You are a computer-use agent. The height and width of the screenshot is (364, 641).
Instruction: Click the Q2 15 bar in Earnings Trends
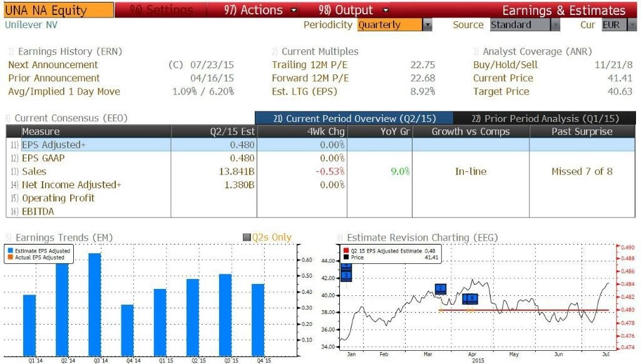click(193, 318)
